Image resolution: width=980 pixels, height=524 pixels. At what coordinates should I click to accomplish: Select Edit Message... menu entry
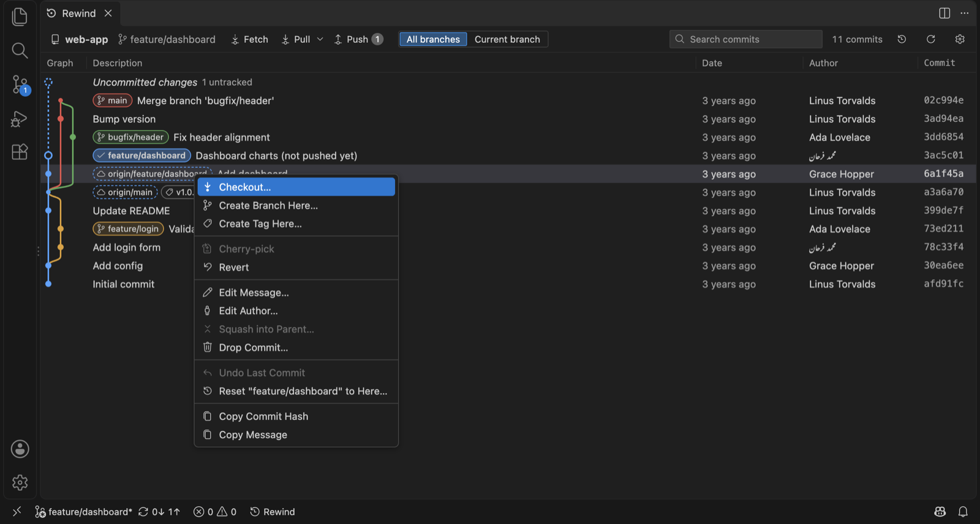pyautogui.click(x=296, y=292)
